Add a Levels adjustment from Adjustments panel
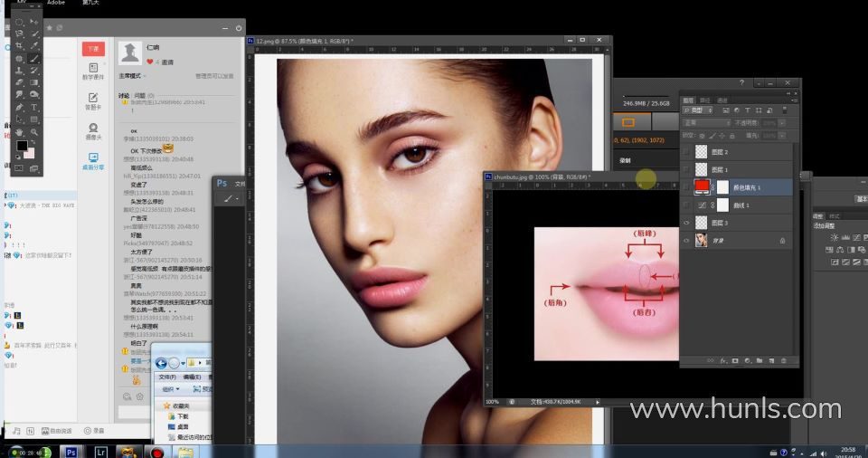The width and height of the screenshot is (868, 458). pos(845,237)
